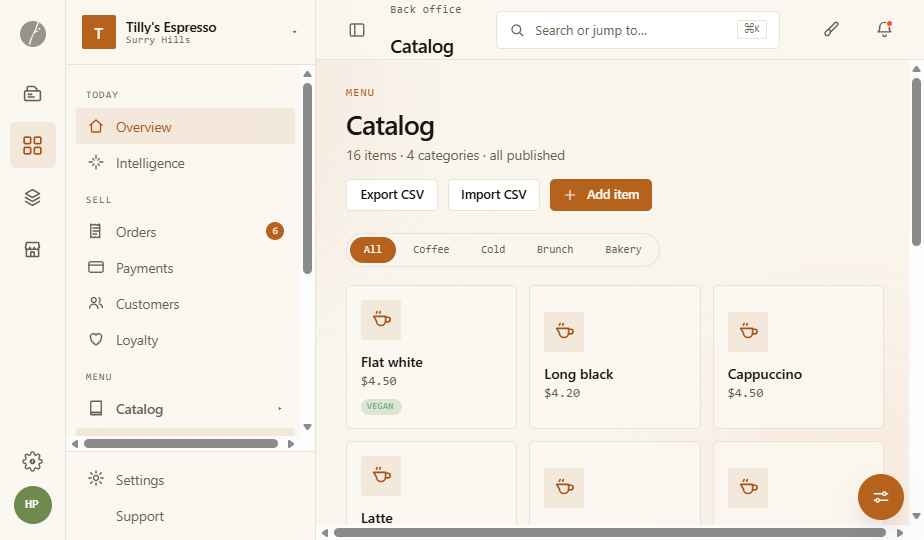Filter catalog by Coffee
This screenshot has height=540, width=924.
[x=431, y=249]
